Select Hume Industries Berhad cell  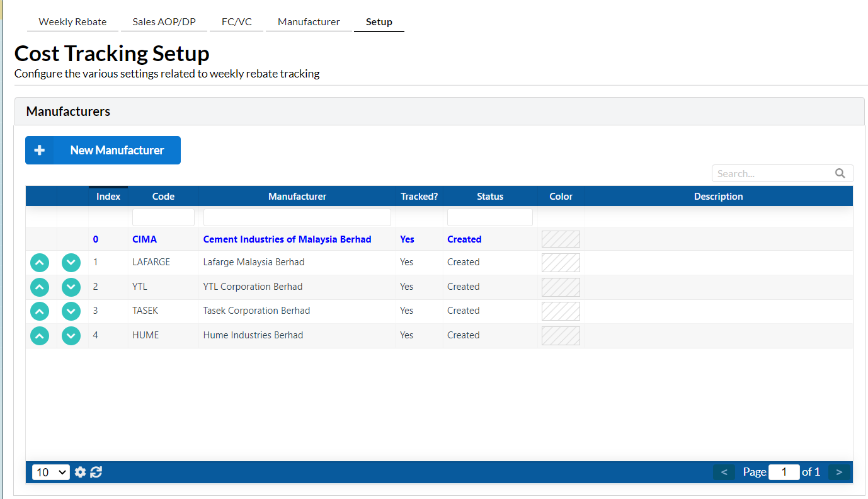(x=297, y=336)
